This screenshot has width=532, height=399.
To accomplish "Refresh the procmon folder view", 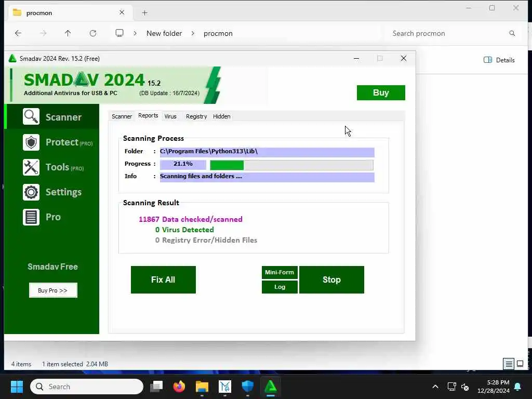I will pos(92,33).
